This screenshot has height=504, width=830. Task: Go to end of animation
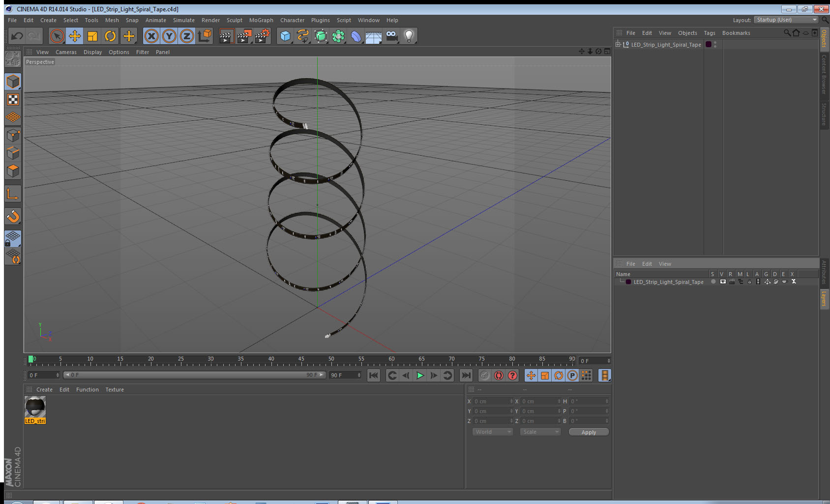point(466,375)
